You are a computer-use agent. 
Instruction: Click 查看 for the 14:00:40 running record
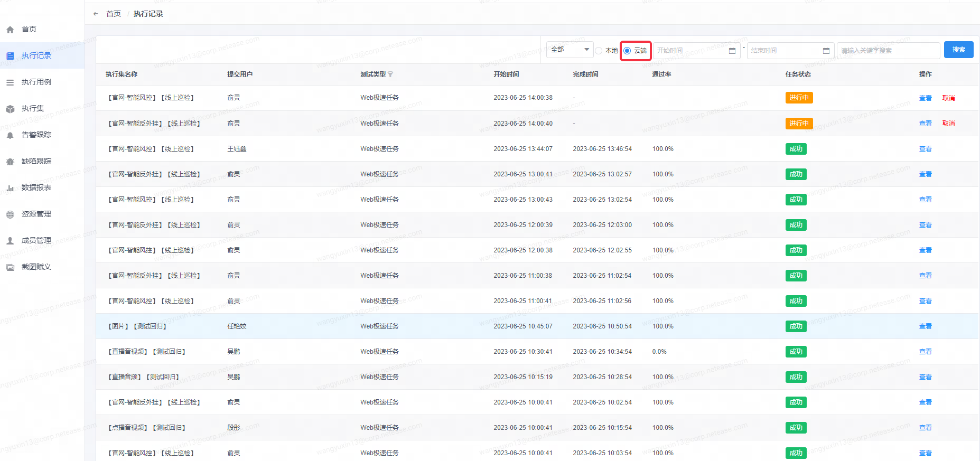click(x=926, y=124)
